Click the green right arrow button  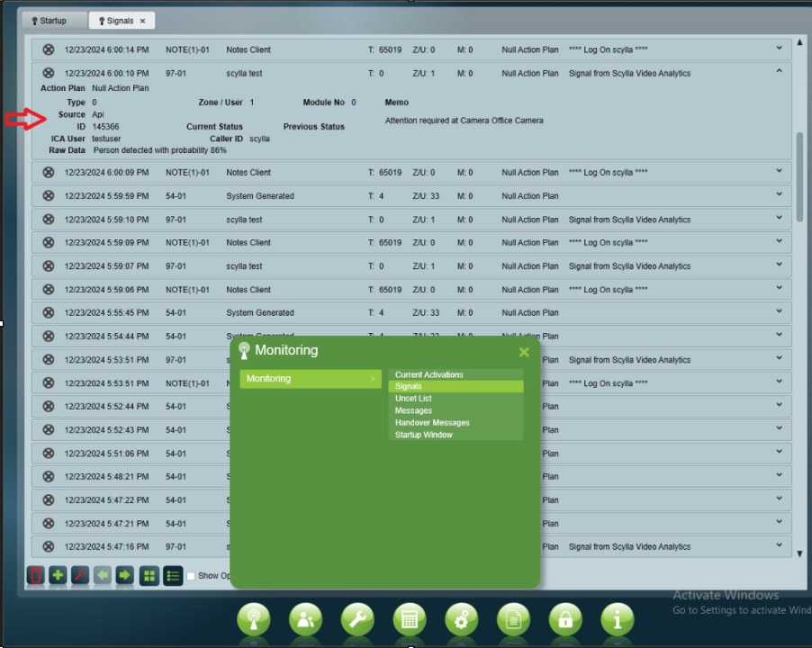tap(124, 575)
